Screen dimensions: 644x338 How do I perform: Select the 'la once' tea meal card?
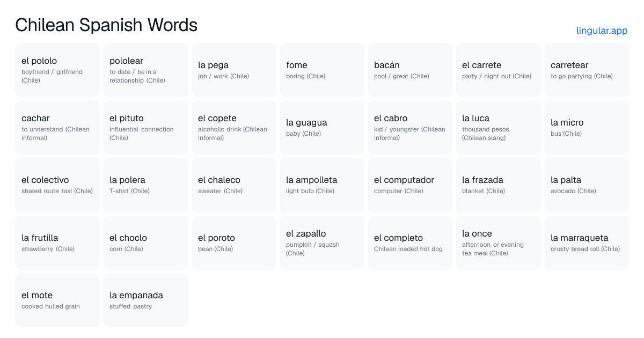[498, 243]
